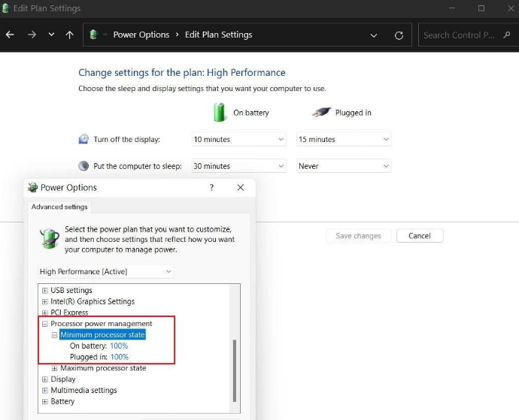Open recent locations chevron in navigation bar
Image resolution: width=519 pixels, height=420 pixels.
click(51, 35)
